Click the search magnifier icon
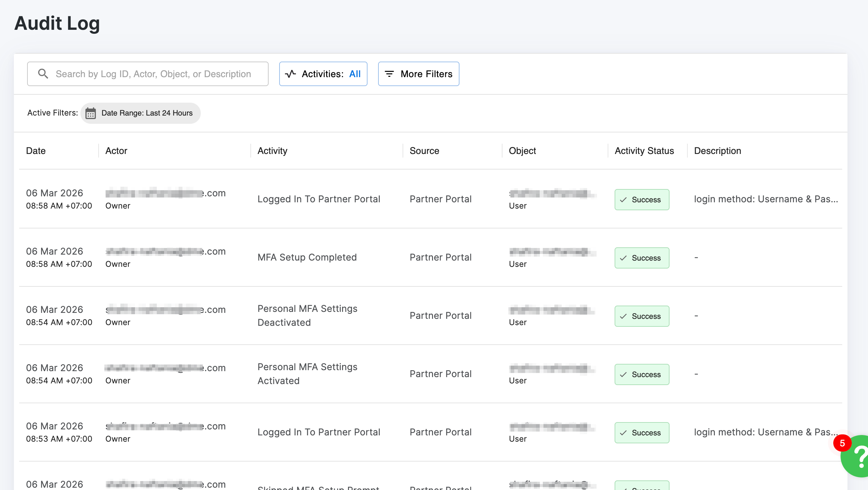The height and width of the screenshot is (490, 868). 43,73
